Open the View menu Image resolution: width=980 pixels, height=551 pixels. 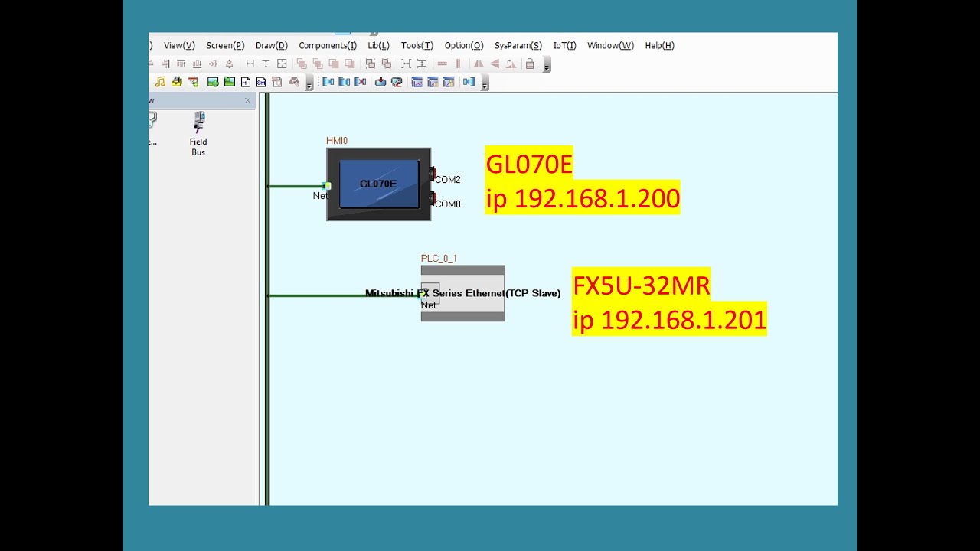tap(179, 46)
